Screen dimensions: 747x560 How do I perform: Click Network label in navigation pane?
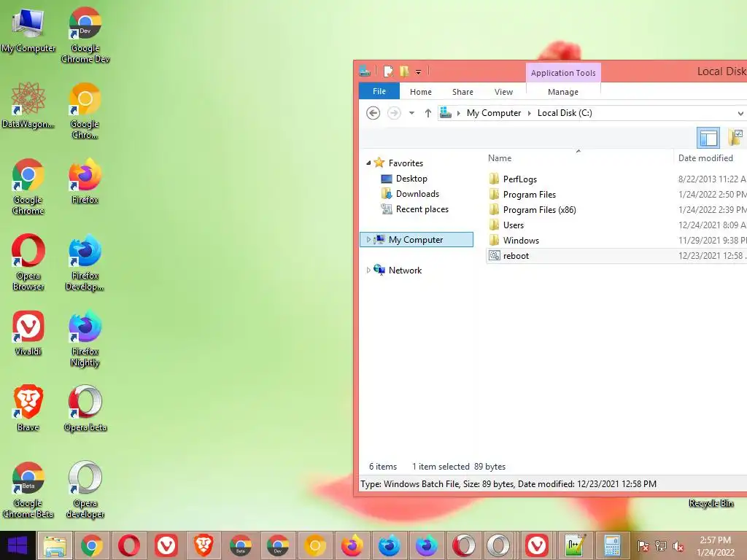[x=405, y=270]
